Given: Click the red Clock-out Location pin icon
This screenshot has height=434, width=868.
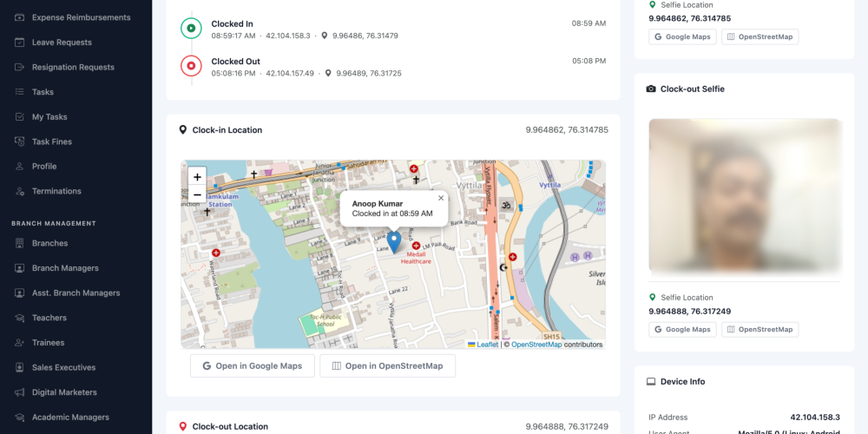Looking at the screenshot, I should [x=183, y=427].
